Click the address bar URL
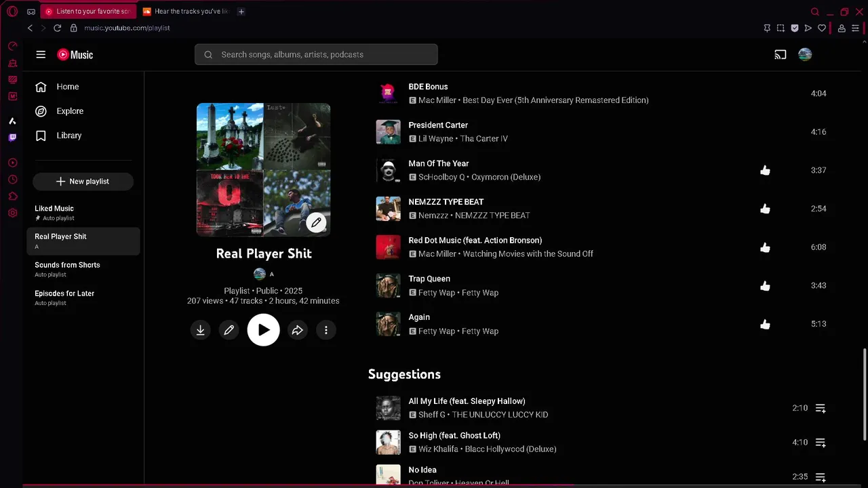868x488 pixels. 127,28
